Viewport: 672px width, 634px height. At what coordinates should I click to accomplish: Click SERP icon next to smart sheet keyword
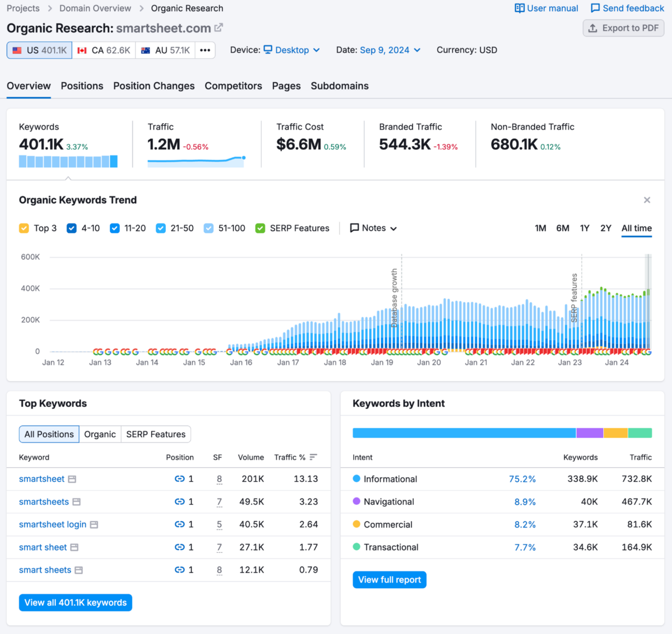coord(74,547)
